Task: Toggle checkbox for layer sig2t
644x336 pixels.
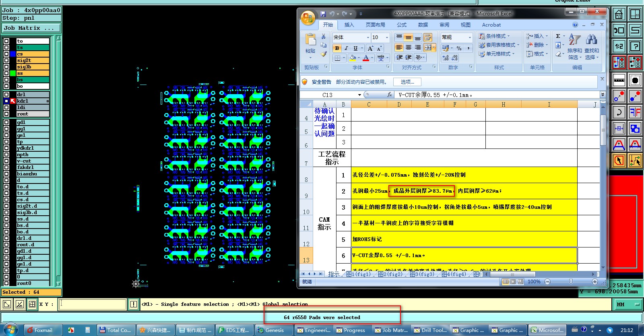Action: (6, 60)
